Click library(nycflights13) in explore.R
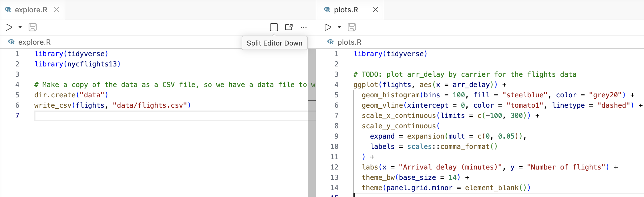 [77, 64]
